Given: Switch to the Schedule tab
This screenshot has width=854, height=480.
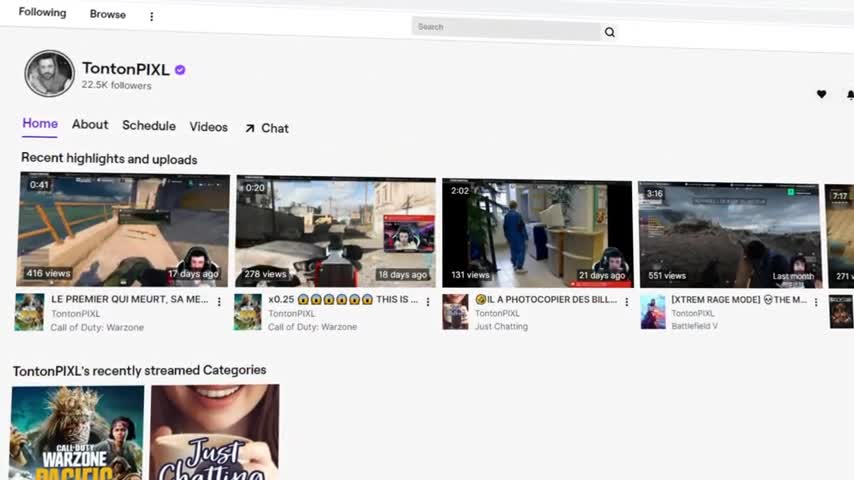Looking at the screenshot, I should [149, 126].
